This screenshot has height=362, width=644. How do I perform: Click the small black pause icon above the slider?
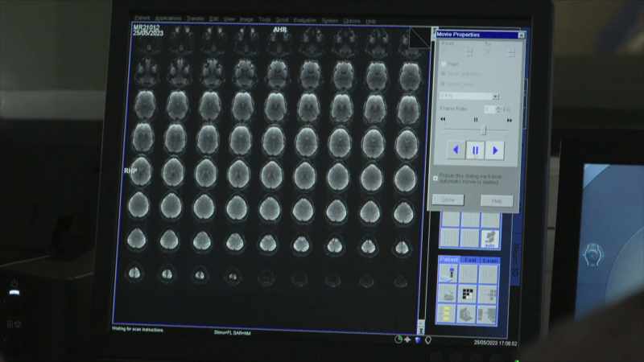coord(476,120)
